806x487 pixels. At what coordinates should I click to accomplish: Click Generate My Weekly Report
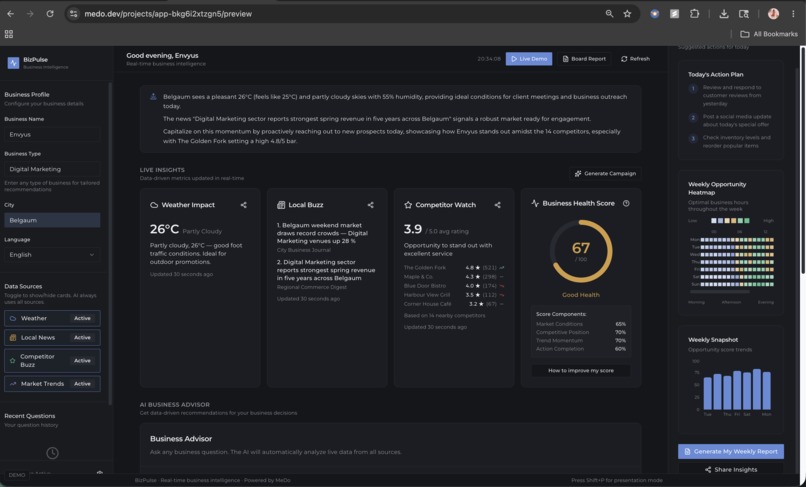(731, 452)
